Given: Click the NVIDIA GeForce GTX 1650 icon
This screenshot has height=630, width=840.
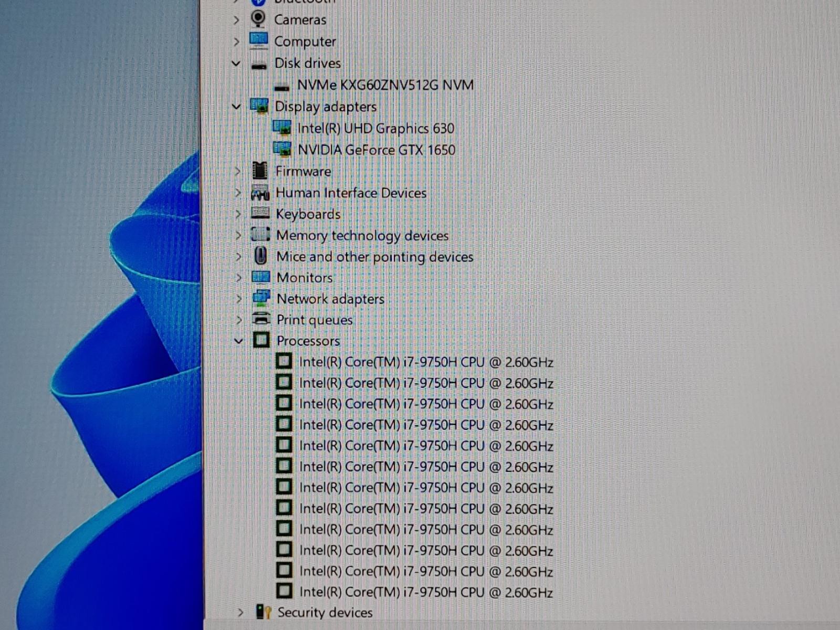Looking at the screenshot, I should [x=282, y=149].
